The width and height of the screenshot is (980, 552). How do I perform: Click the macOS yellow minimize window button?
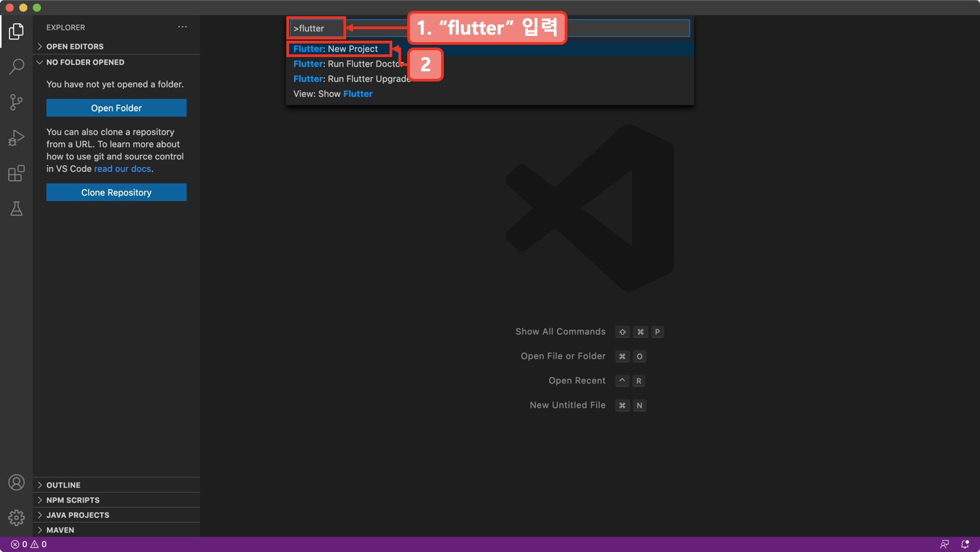(x=23, y=7)
